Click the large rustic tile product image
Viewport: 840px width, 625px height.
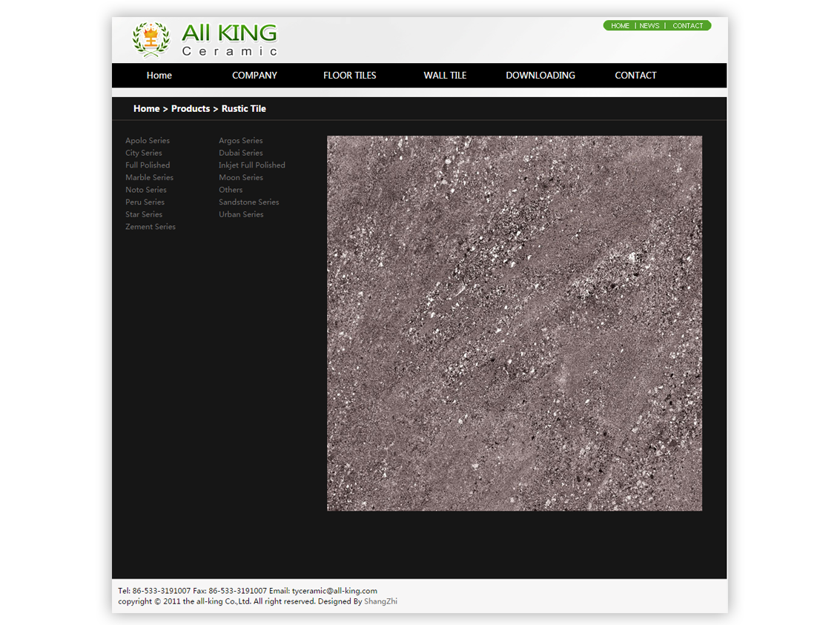click(515, 323)
